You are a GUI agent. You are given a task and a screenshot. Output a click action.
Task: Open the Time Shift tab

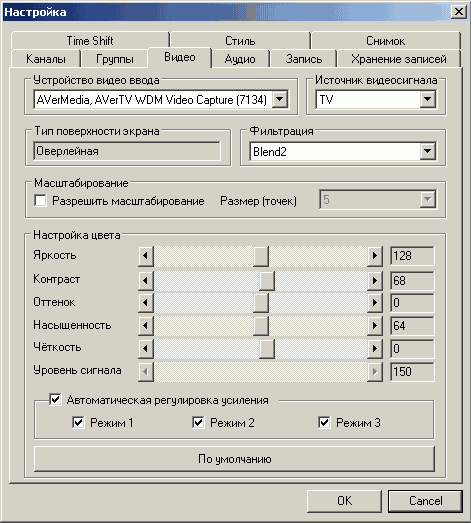click(x=90, y=41)
